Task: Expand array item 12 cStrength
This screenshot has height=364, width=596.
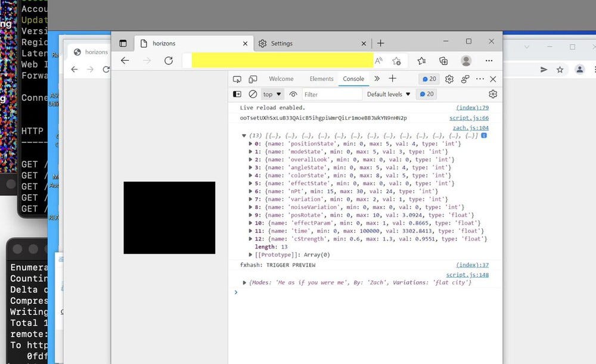Action: click(x=250, y=239)
